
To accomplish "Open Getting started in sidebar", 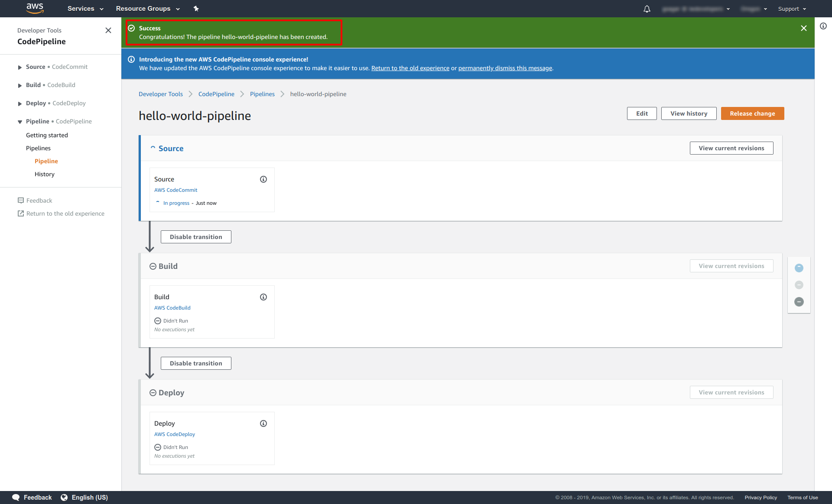I will click(x=47, y=135).
